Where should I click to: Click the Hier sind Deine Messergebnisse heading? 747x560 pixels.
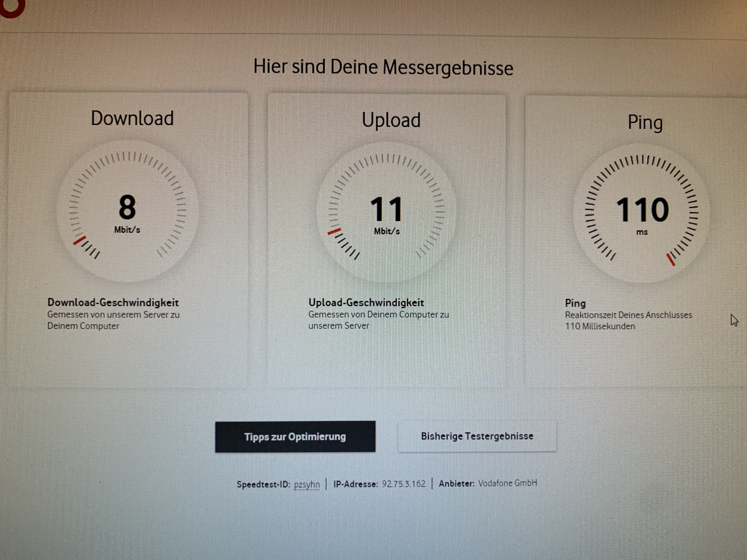(383, 67)
